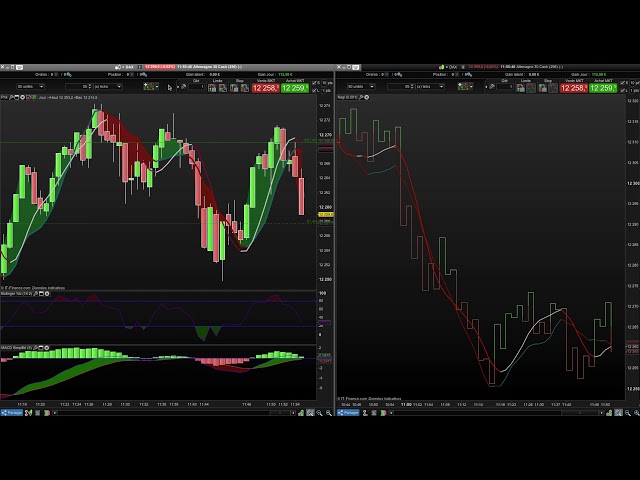Close the MACD indicator panel
Viewport: 640px width, 480px height.
(x=47, y=348)
